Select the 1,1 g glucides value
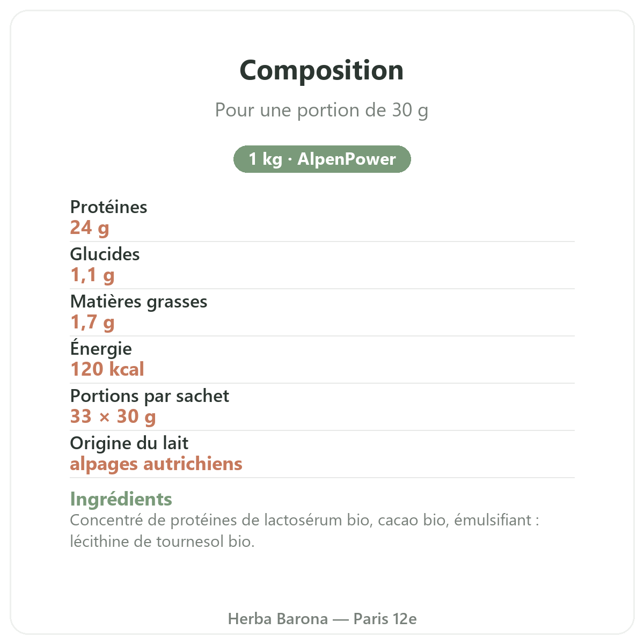Screen dimensions: 644x644 click(x=92, y=275)
